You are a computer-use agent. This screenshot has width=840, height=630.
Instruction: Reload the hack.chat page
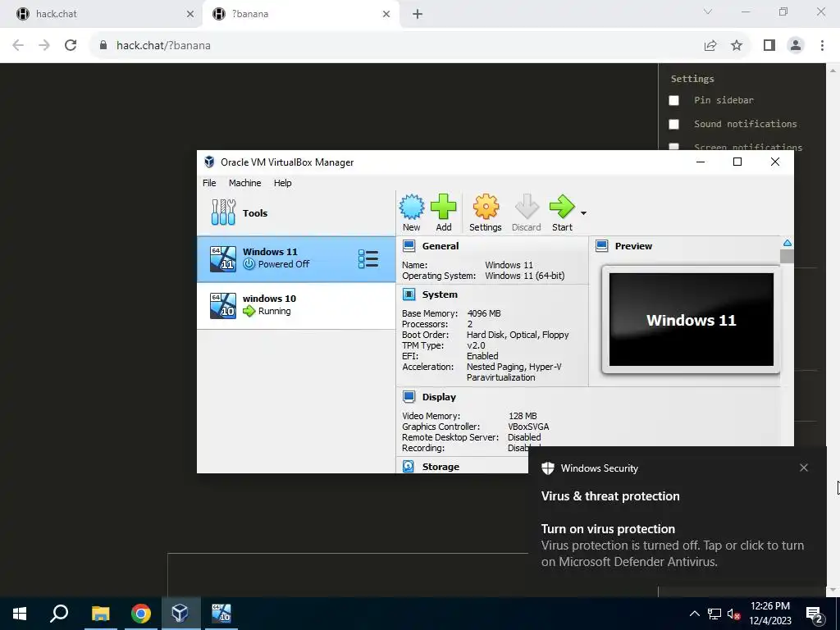click(71, 45)
